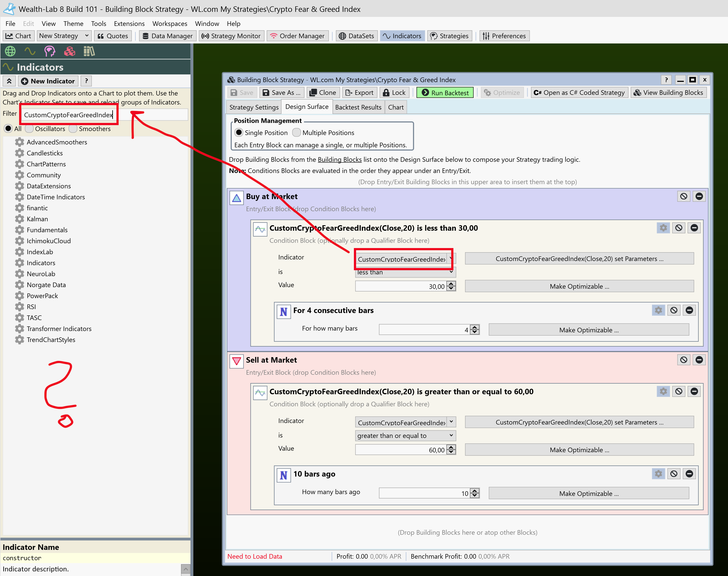Choose the Smoothers filter radio
Image resolution: width=728 pixels, height=576 pixels.
(73, 129)
